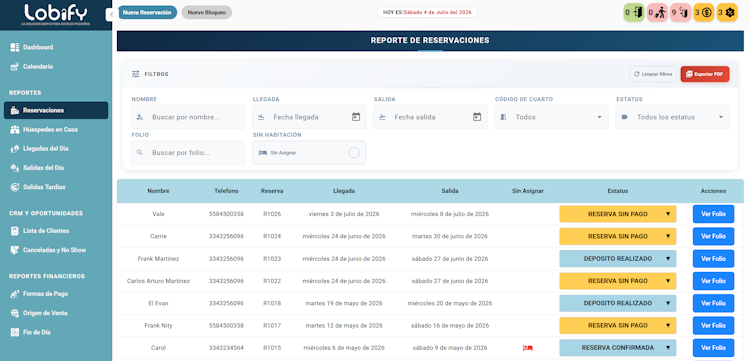The width and height of the screenshot is (750, 361).
Task: Click the red bed icon in Carol's row
Action: pos(528,348)
